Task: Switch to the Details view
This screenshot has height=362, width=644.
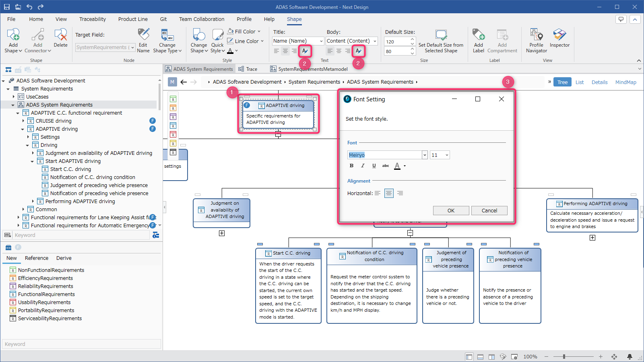Action: [x=599, y=82]
